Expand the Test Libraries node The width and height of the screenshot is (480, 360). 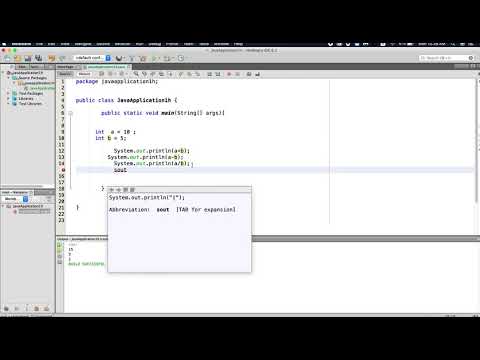click(9, 104)
